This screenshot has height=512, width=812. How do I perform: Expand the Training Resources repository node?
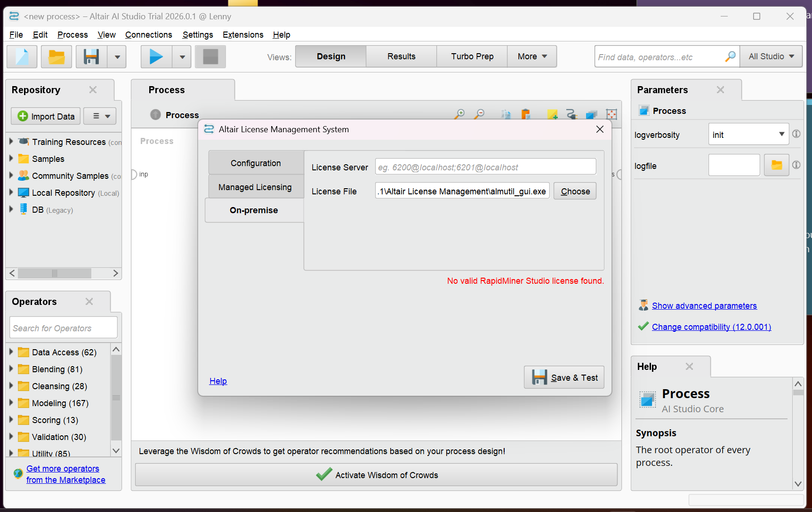11,141
